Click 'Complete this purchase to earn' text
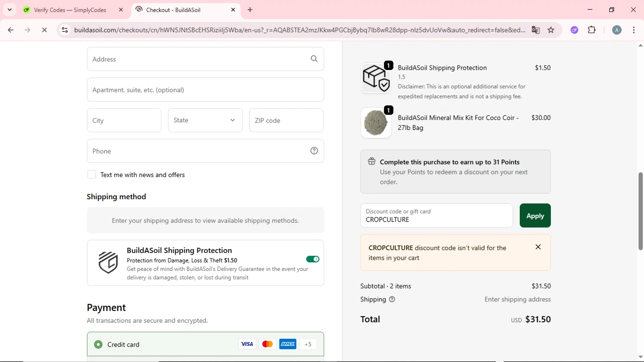The width and height of the screenshot is (644, 362). click(450, 162)
